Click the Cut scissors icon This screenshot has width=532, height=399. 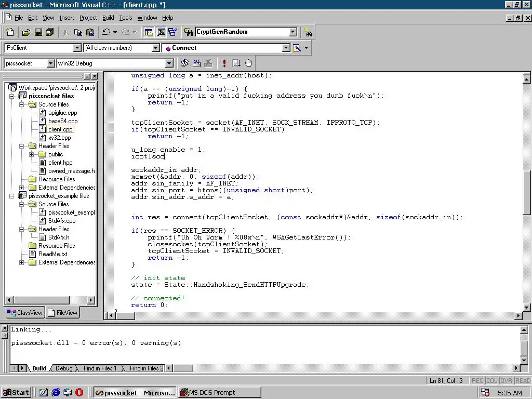pos(65,32)
